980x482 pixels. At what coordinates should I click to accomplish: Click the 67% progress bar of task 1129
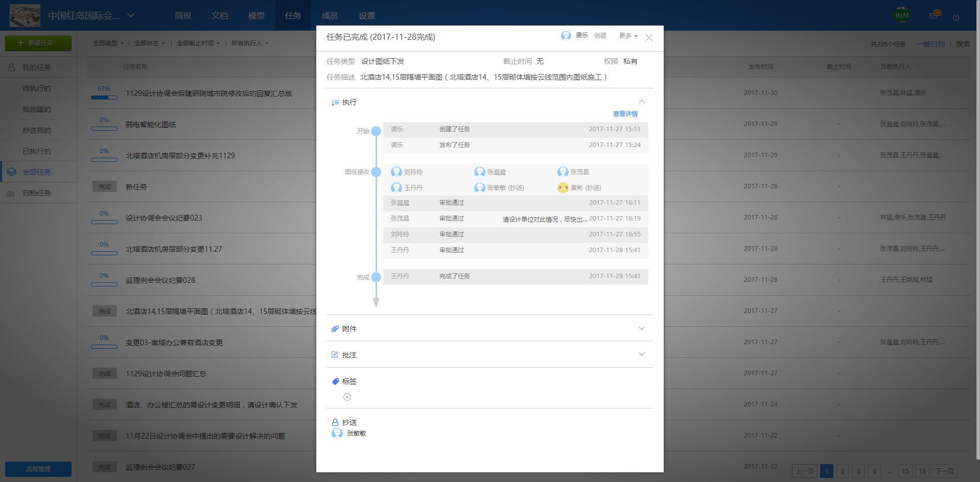click(x=104, y=97)
